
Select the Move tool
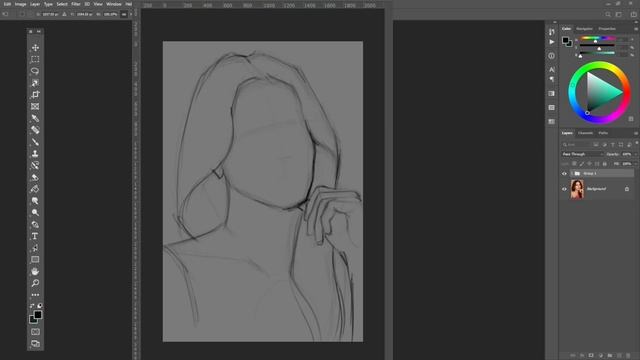[35, 48]
